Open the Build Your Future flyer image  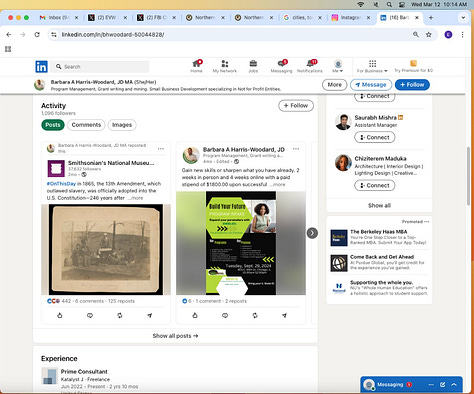tap(241, 243)
